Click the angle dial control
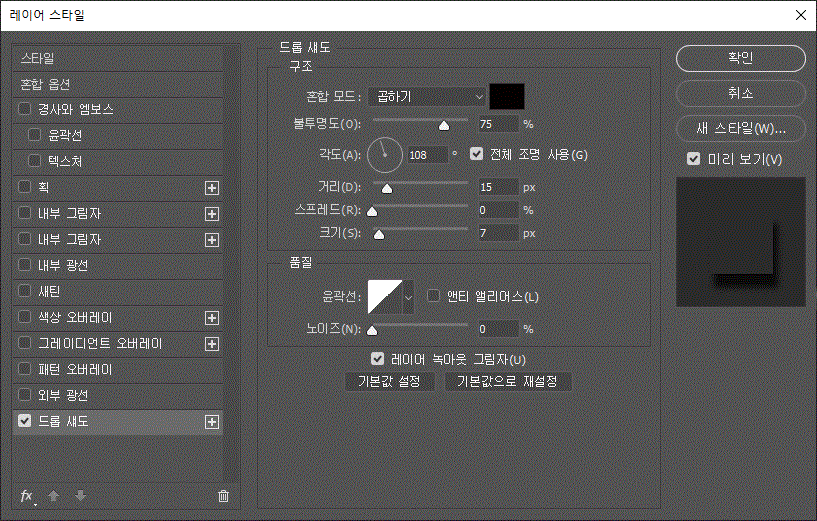The width and height of the screenshot is (817, 521). click(x=385, y=155)
